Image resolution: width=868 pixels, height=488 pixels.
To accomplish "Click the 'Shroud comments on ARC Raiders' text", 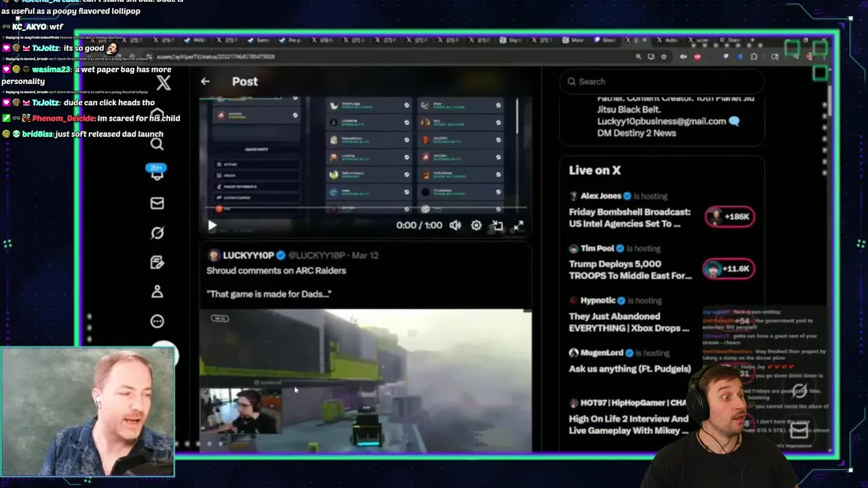I will [x=276, y=270].
